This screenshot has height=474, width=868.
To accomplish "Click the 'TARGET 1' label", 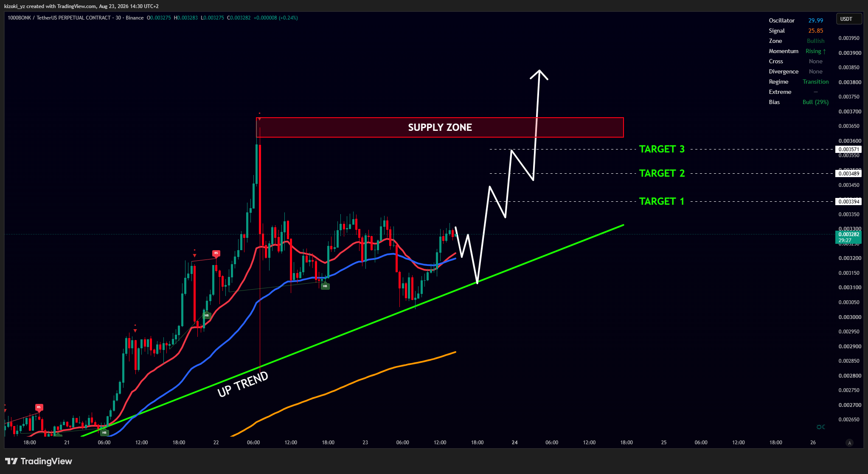I will (x=662, y=201).
